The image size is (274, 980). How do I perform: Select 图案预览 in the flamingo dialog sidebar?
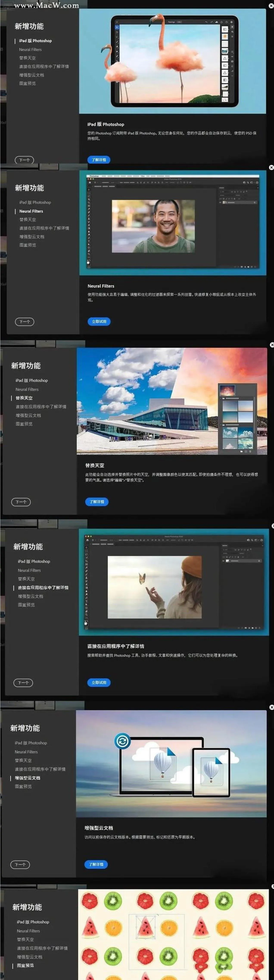(x=27, y=83)
